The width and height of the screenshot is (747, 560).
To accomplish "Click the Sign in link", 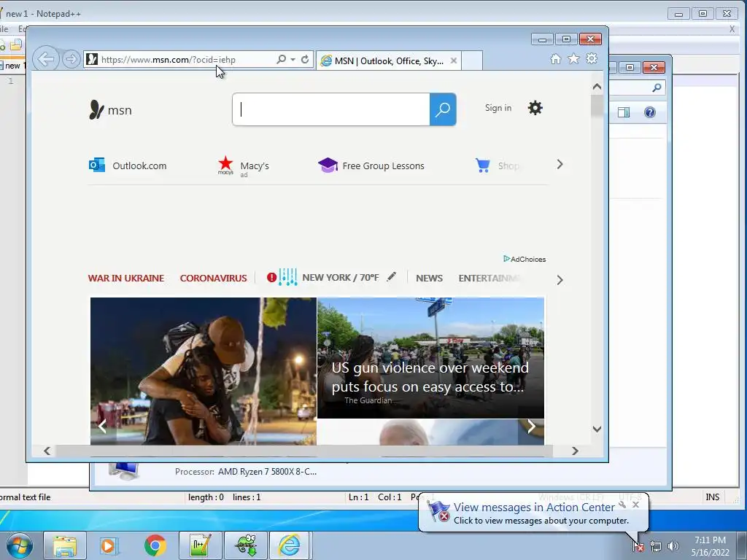I will click(498, 108).
